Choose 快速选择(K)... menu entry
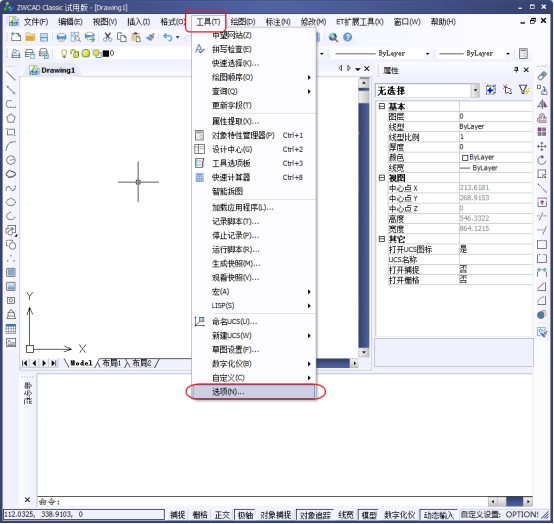The width and height of the screenshot is (554, 524). click(x=254, y=63)
